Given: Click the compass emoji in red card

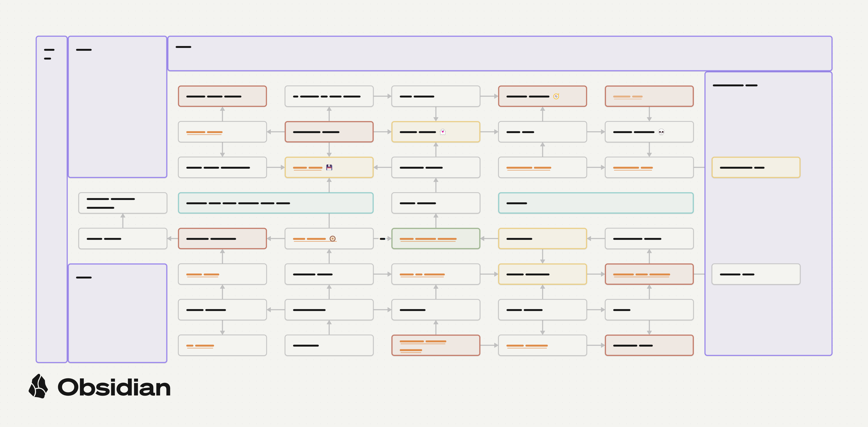Looking at the screenshot, I should pos(556,96).
